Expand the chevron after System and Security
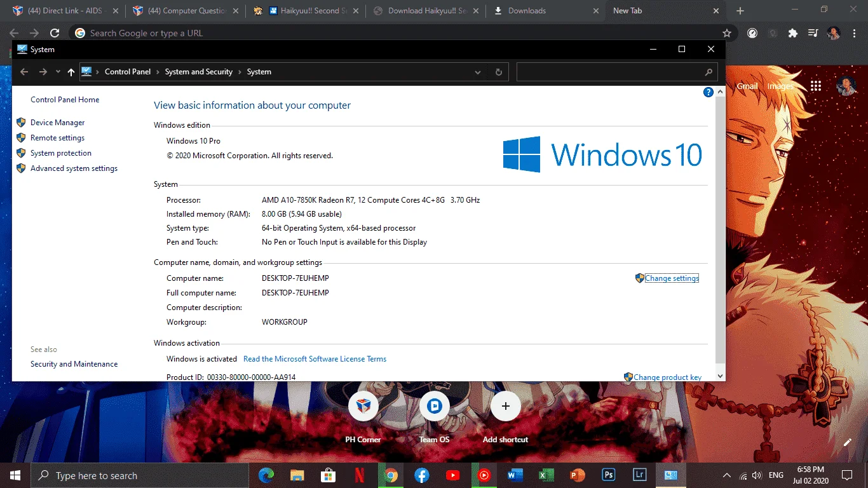The height and width of the screenshot is (488, 868). 240,72
